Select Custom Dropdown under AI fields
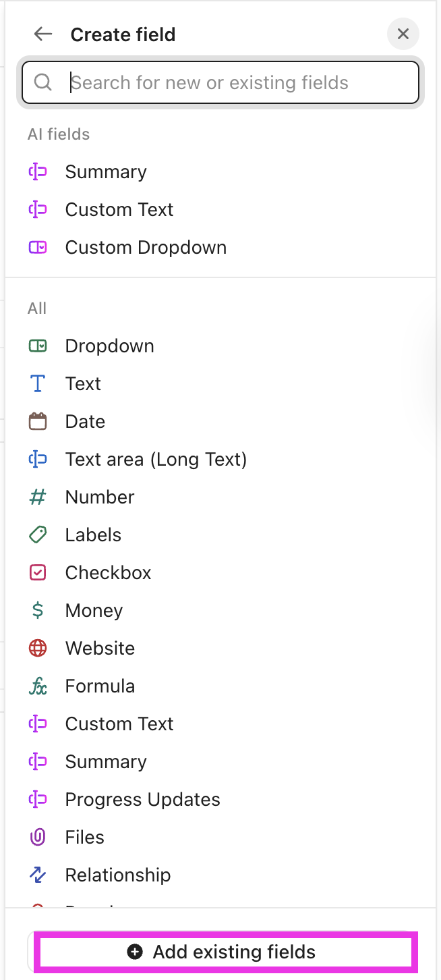 (146, 247)
